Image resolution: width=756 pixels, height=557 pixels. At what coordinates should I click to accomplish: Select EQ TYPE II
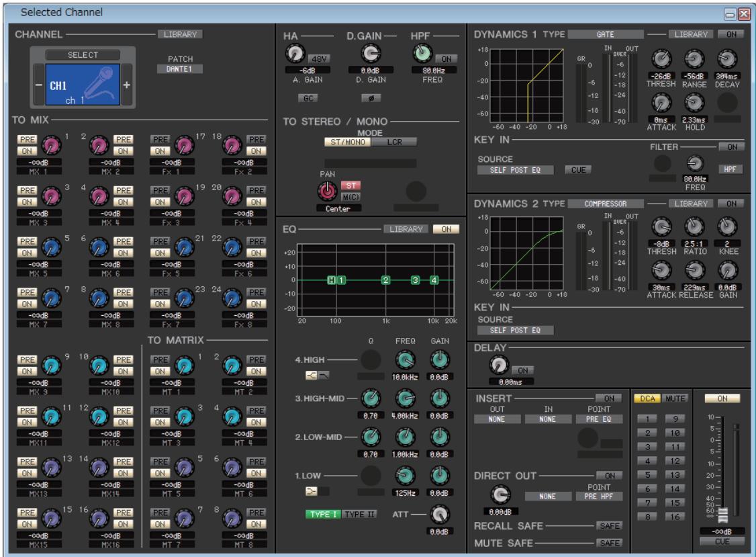point(360,514)
